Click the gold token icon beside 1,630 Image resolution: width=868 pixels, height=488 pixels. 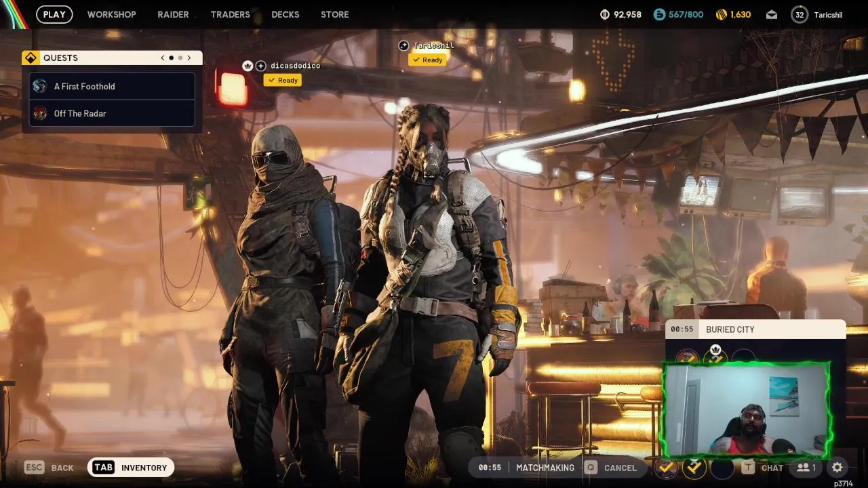coord(722,14)
